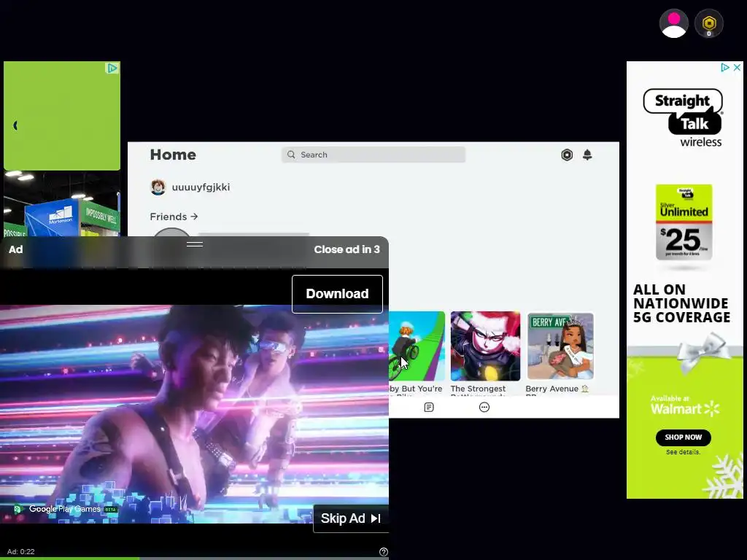Image resolution: width=747 pixels, height=560 pixels.
Task: Click into the Search field
Action: tap(373, 155)
